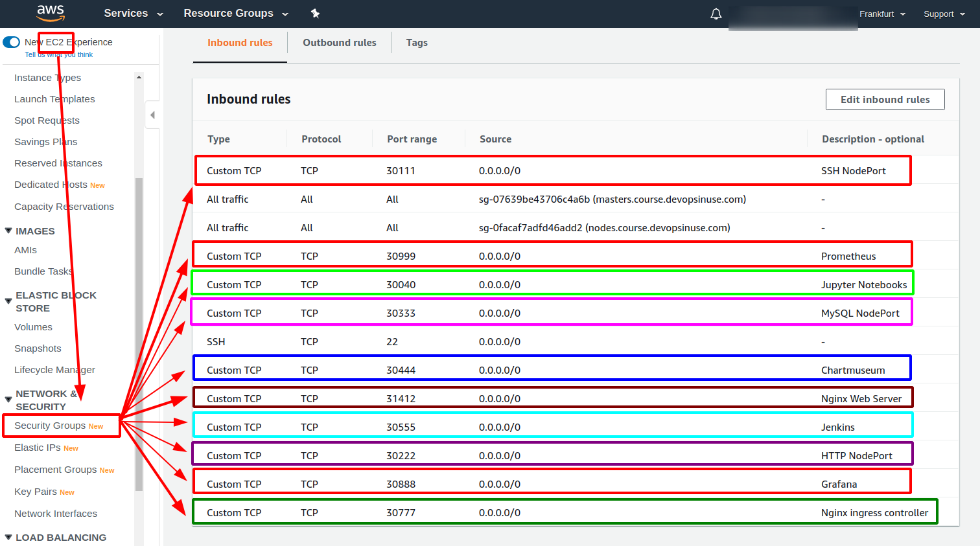Click the Jenkins description cell
The image size is (980, 546).
click(x=838, y=427)
